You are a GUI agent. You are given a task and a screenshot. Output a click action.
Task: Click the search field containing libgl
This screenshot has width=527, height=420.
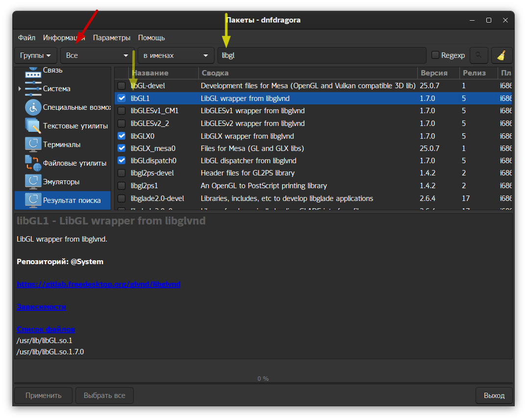pyautogui.click(x=321, y=55)
